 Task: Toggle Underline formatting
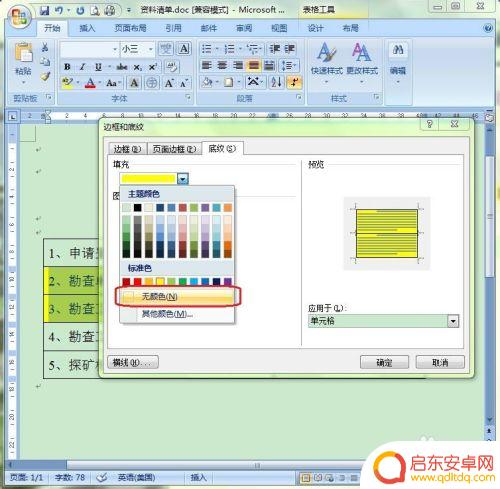(98, 67)
